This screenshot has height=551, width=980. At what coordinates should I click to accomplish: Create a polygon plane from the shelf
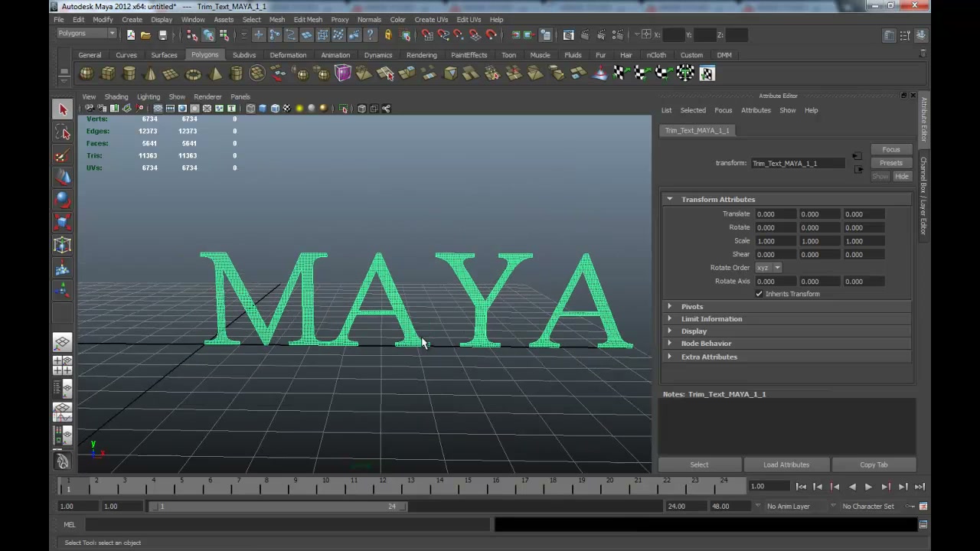[171, 73]
